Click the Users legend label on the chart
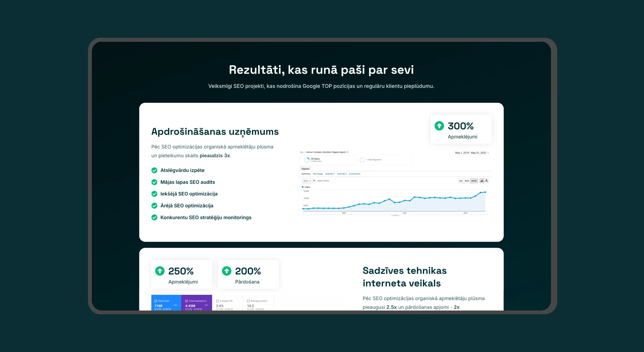644x352 pixels. [x=307, y=187]
